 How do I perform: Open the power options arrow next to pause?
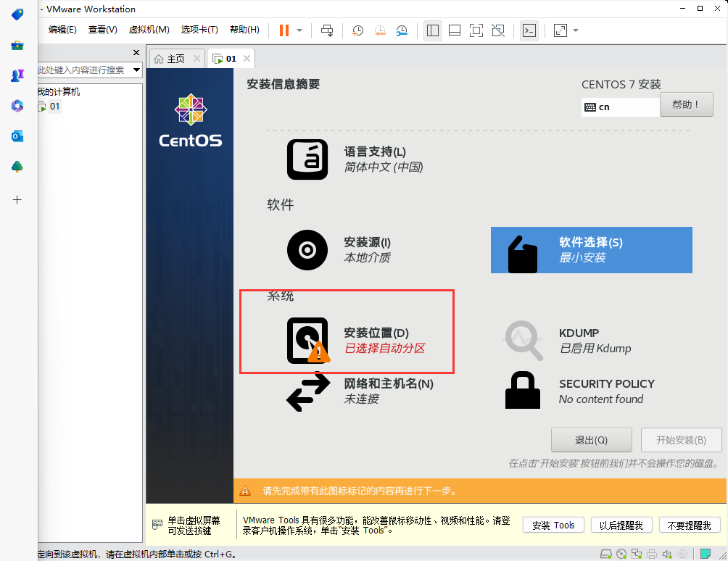[299, 30]
